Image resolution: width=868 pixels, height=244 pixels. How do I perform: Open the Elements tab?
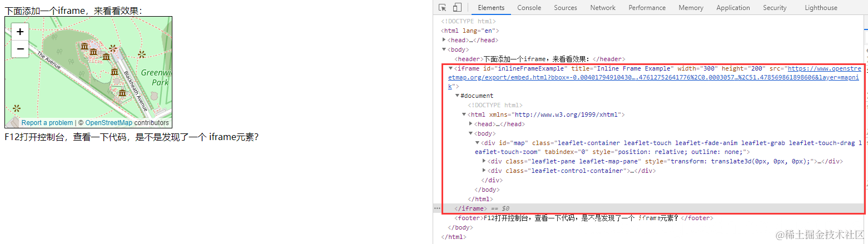click(x=491, y=7)
